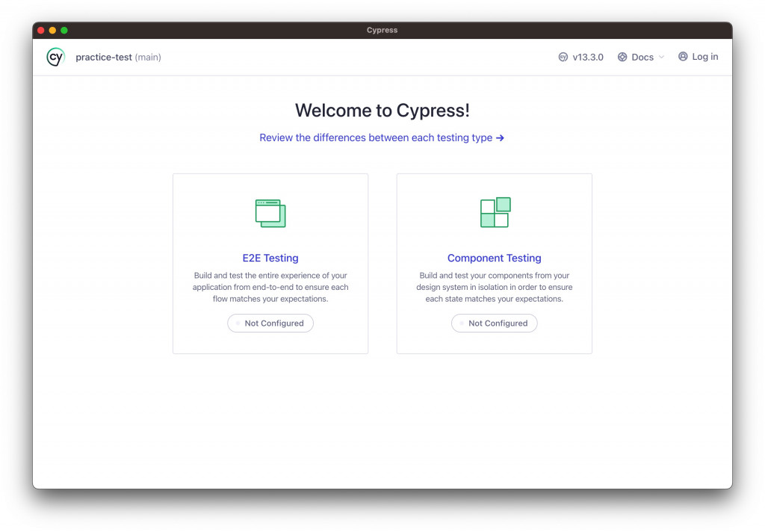Image resolution: width=765 pixels, height=532 pixels.
Task: Click the Component Testing description text
Action: point(495,287)
